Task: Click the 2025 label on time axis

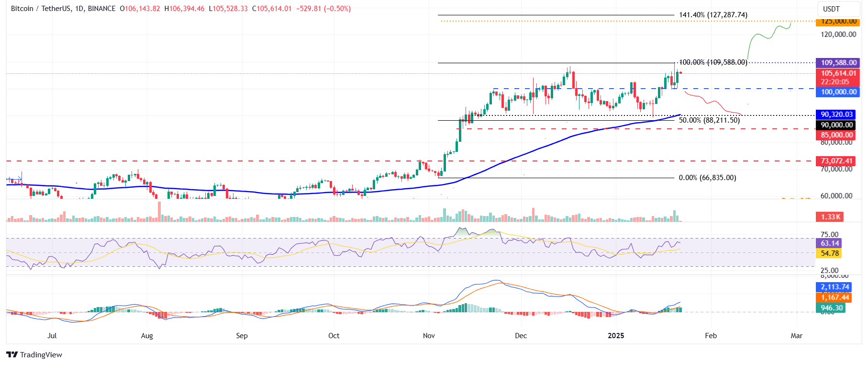Action: point(616,336)
